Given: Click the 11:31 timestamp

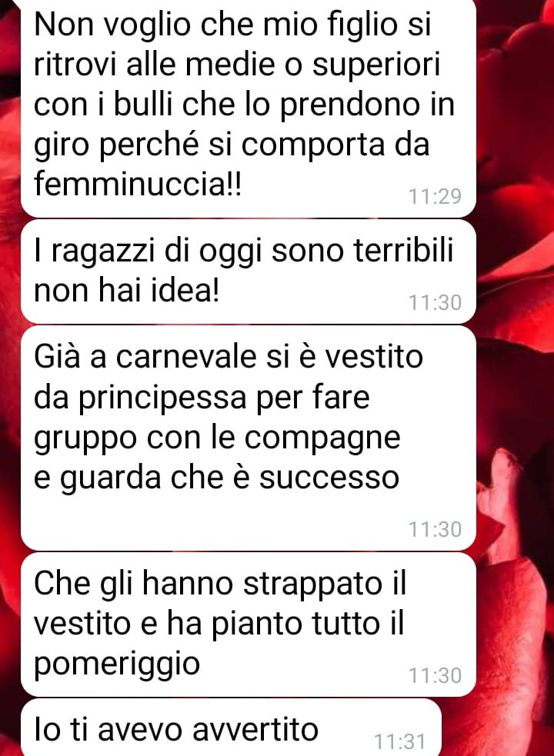Looking at the screenshot, I should [400, 741].
